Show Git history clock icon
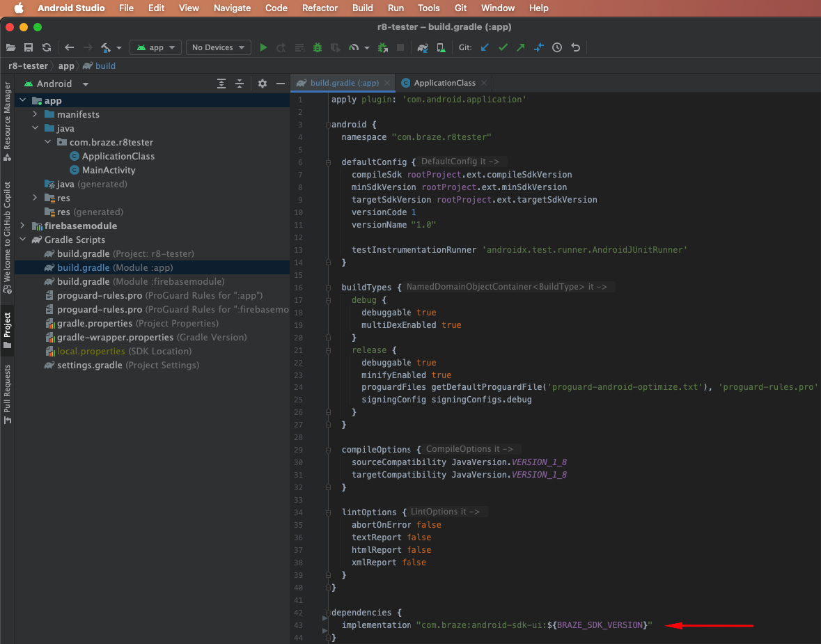 pyautogui.click(x=557, y=47)
